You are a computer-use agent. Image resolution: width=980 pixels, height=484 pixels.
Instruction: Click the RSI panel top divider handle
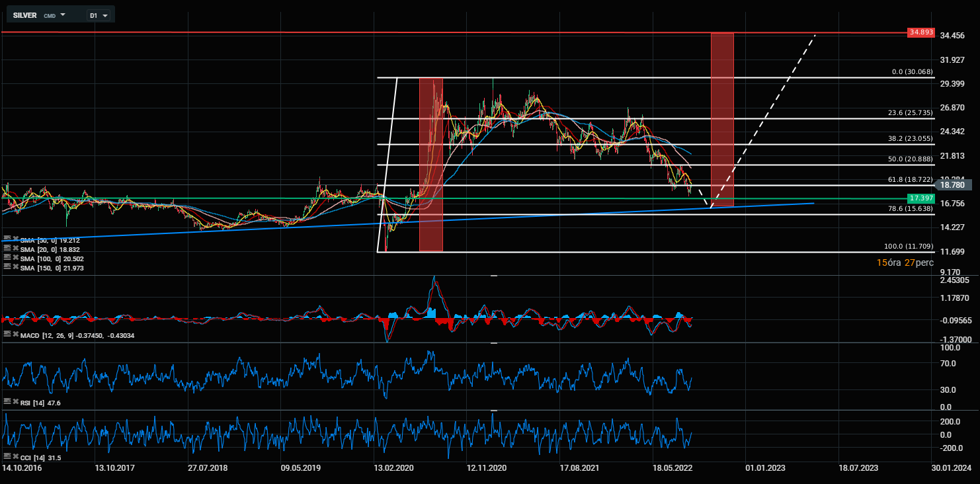(493, 343)
